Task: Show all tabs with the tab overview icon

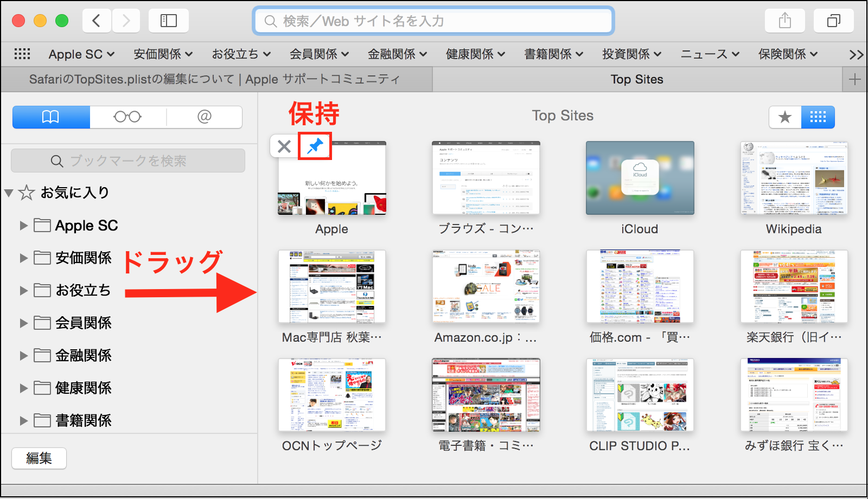Action: coord(834,21)
